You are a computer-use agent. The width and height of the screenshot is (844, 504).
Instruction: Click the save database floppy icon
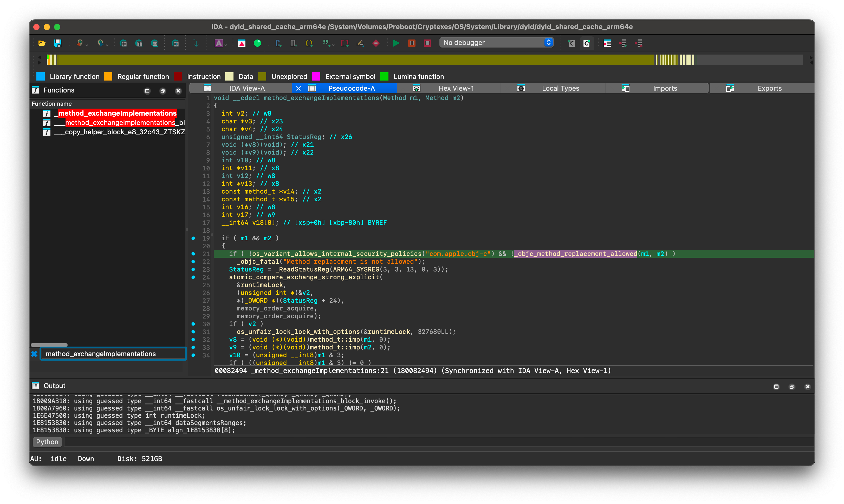(x=58, y=43)
